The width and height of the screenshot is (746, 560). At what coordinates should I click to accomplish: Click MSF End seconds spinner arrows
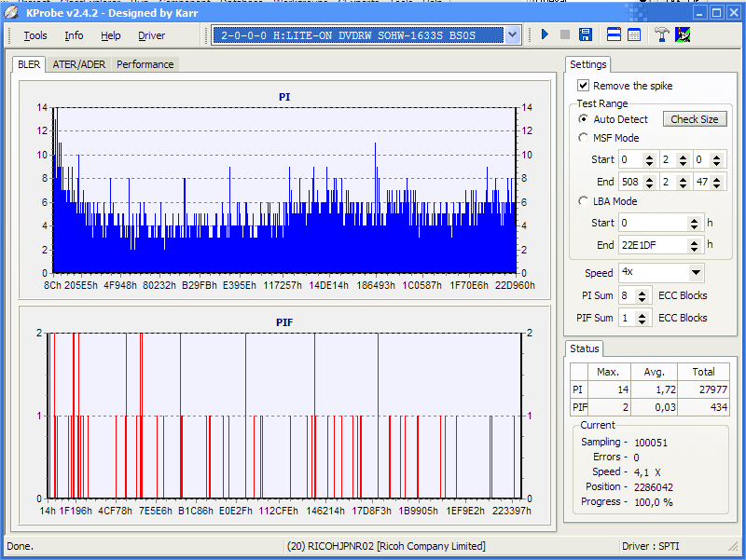683,182
